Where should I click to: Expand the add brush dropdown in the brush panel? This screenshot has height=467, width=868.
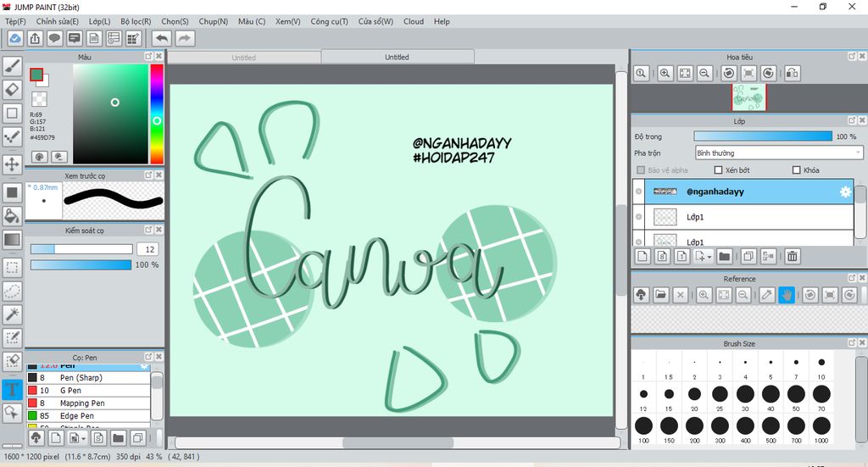click(x=83, y=439)
